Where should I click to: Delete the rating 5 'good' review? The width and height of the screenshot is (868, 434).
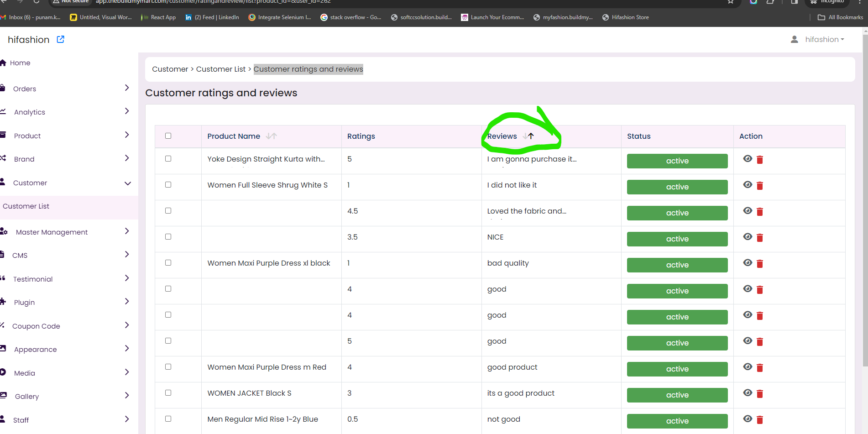tap(760, 342)
